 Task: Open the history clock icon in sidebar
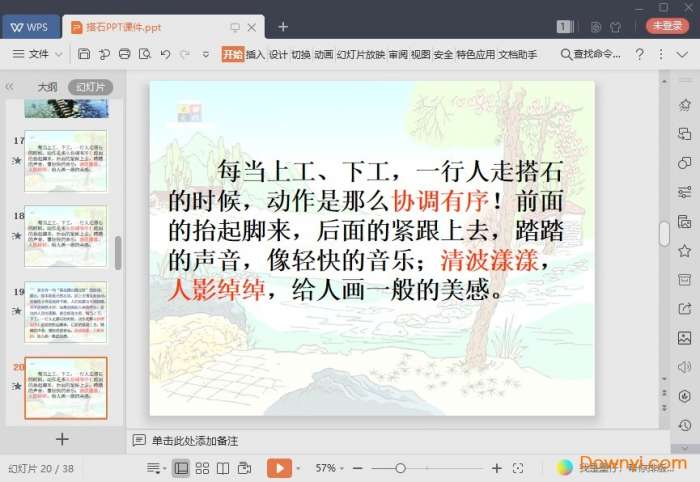point(684,425)
